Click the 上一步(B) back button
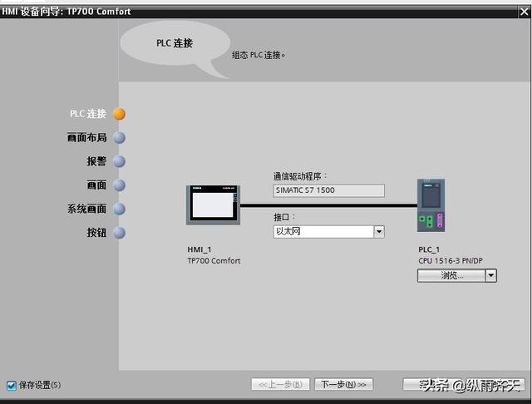 280,384
